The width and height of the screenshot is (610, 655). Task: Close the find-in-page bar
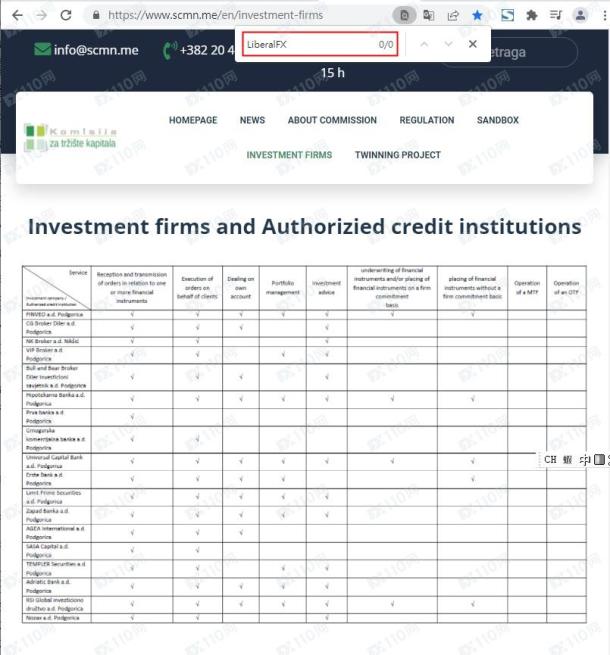point(473,44)
